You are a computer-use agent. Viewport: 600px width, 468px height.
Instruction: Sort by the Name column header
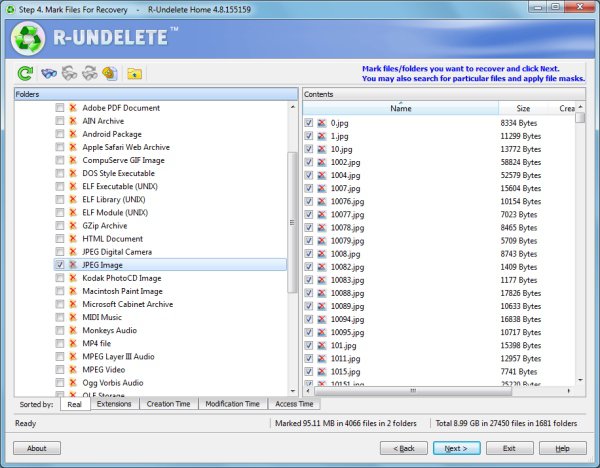tap(401, 108)
